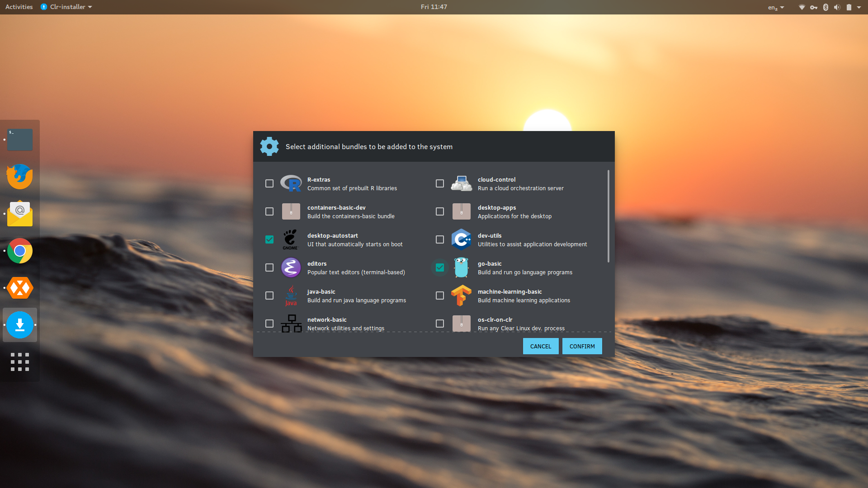
Task: Click the 'Common set of prebuilt R libraries' text
Action: 352,188
